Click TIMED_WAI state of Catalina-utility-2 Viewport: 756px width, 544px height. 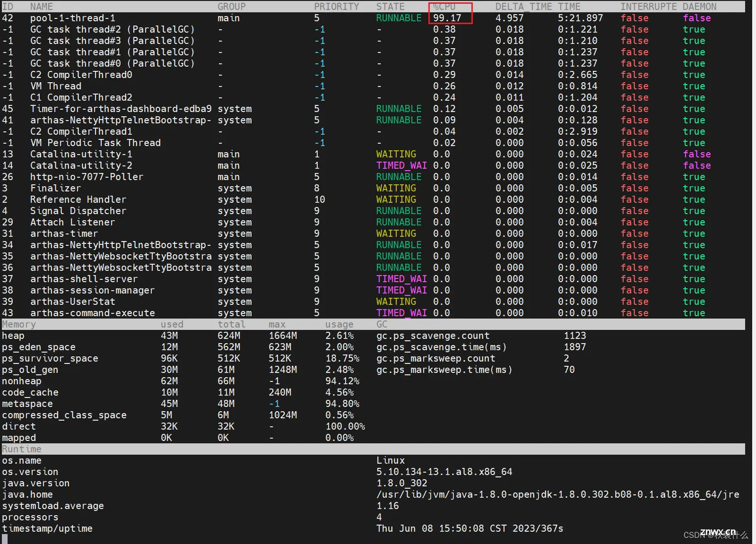point(402,165)
